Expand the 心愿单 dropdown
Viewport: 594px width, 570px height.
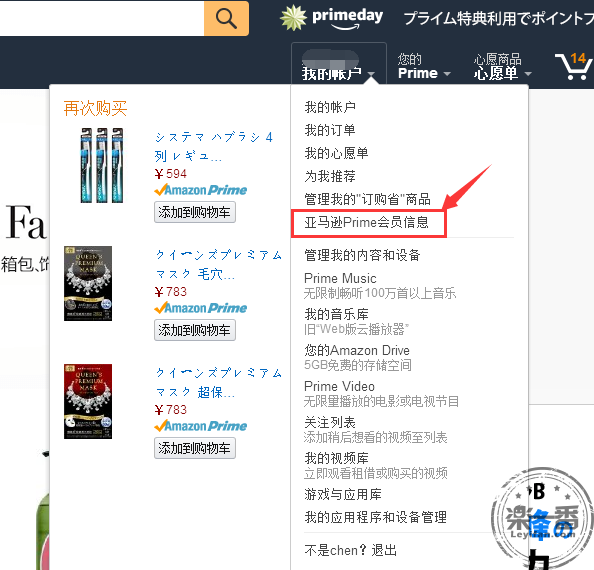pyautogui.click(x=502, y=67)
